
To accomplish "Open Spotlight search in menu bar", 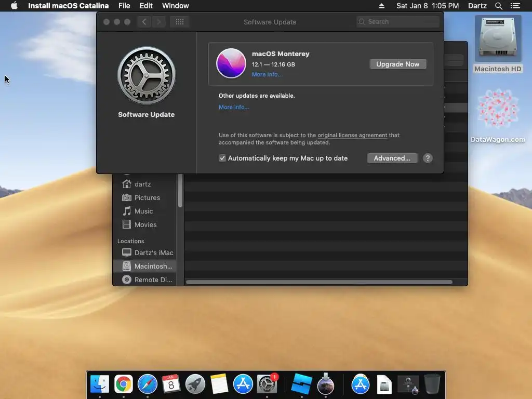I will click(x=498, y=6).
